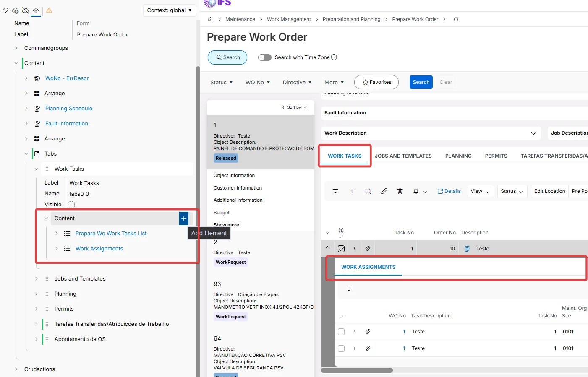Image resolution: width=588 pixels, height=377 pixels.
Task: Check the first Work Assignments row checkbox
Action: tap(341, 332)
